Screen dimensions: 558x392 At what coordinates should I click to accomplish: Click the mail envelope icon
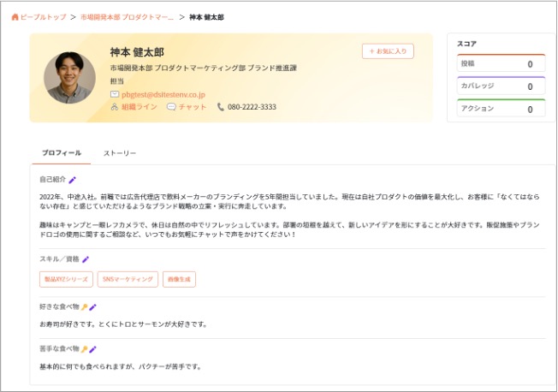coord(114,94)
